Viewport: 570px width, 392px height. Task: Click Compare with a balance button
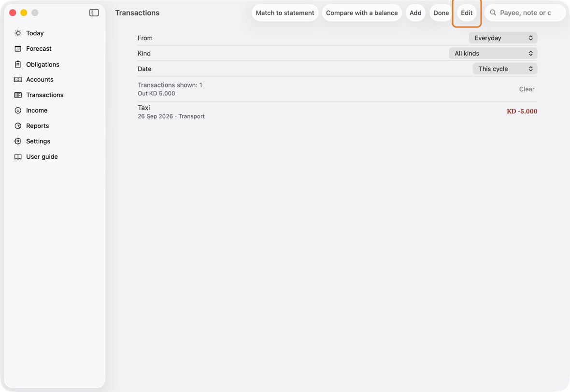click(362, 13)
